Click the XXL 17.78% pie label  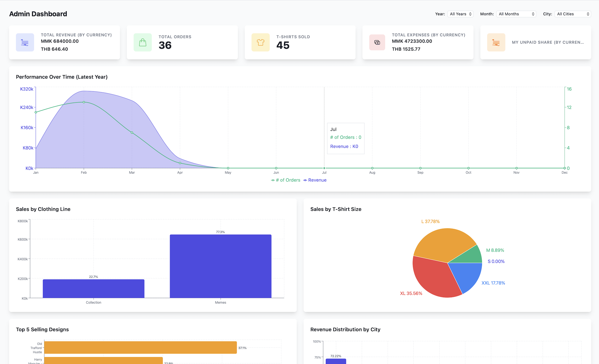[493, 283]
